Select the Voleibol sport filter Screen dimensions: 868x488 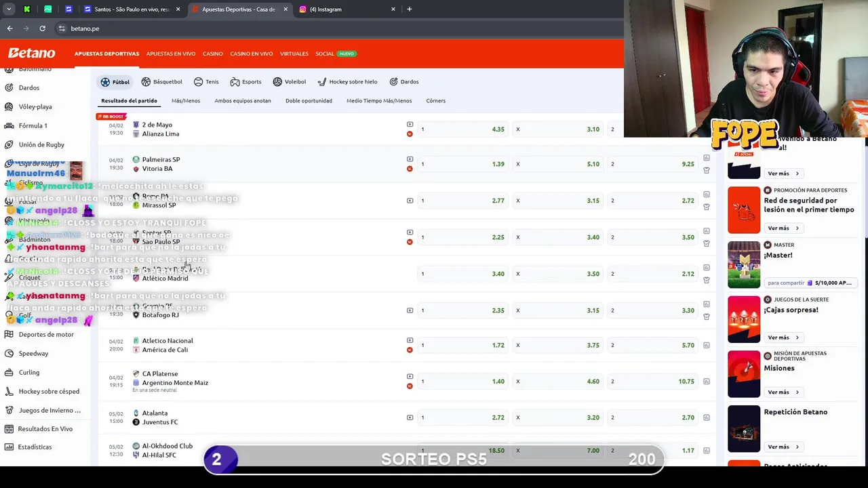290,81
